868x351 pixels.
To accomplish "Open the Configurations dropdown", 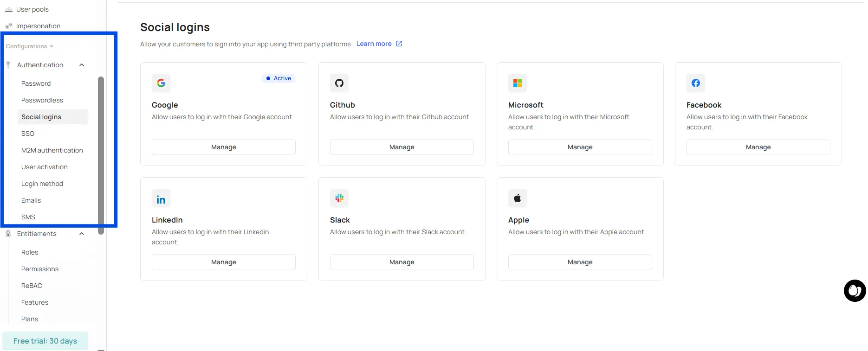I will pos(30,46).
